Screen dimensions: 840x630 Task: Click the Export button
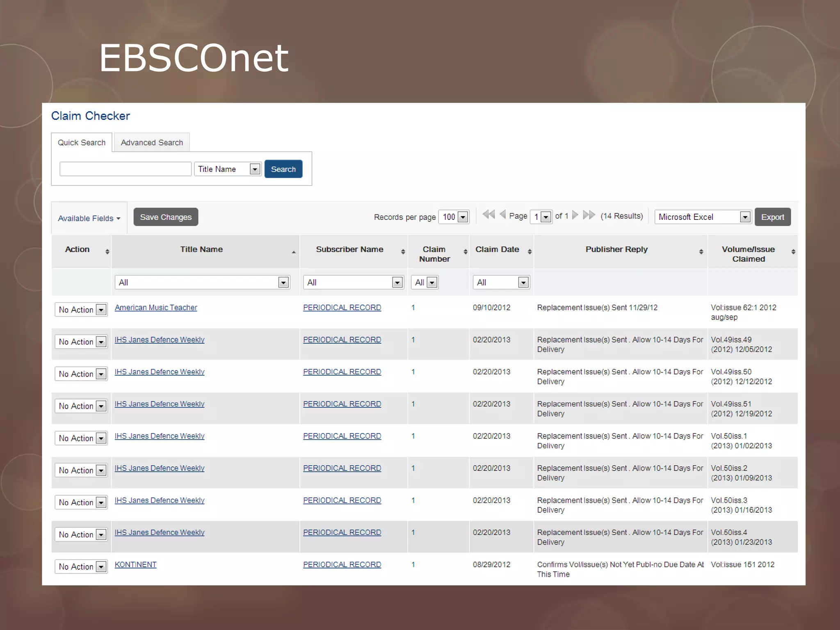coord(773,217)
